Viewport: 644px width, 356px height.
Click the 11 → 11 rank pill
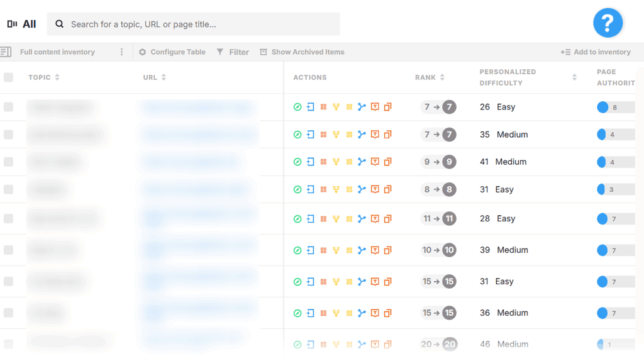pos(438,218)
